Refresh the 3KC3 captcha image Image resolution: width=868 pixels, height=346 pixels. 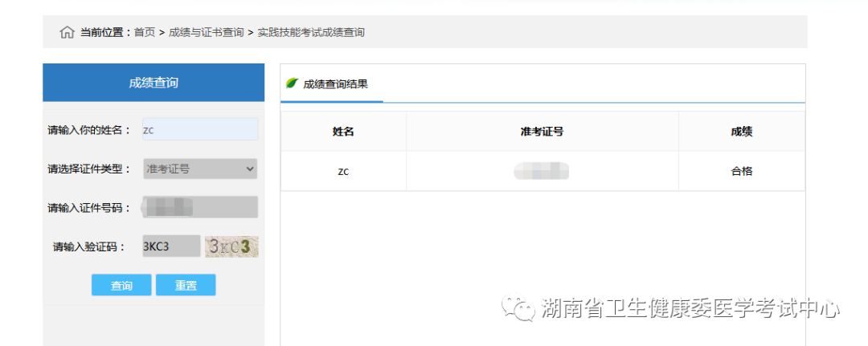(231, 247)
